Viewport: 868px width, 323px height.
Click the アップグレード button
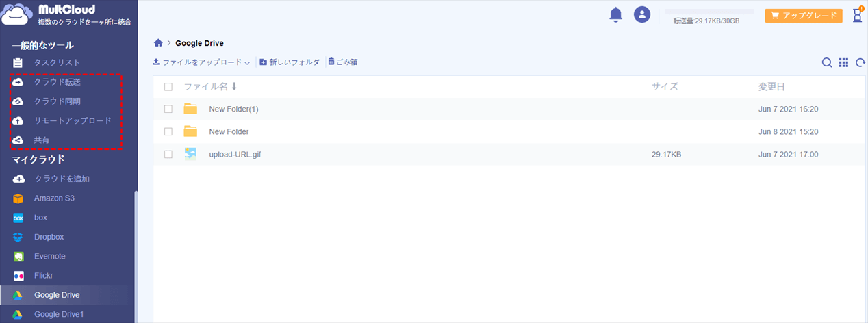coord(804,15)
